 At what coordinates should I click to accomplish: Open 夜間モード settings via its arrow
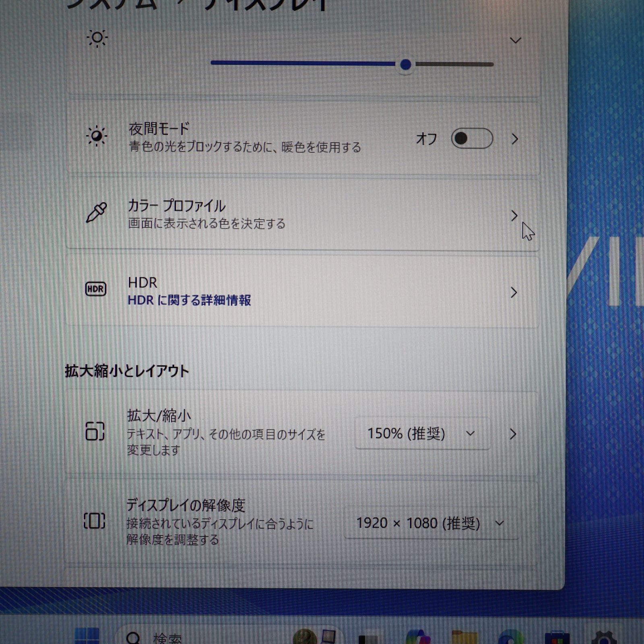point(514,138)
